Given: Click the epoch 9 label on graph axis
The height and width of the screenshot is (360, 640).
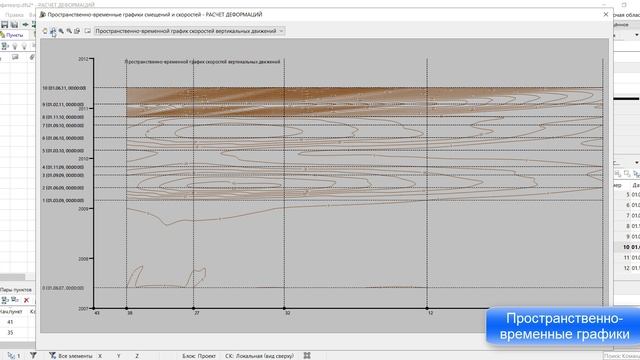Looking at the screenshot, I should [63, 104].
